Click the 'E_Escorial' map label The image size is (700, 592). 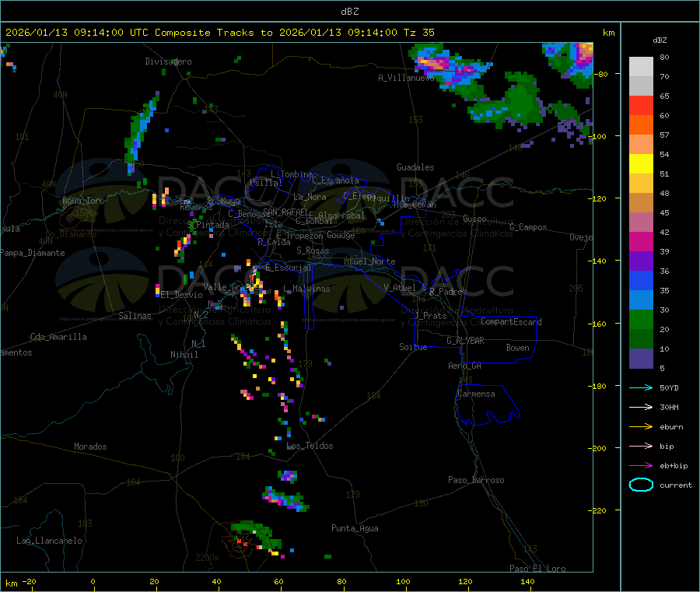(x=289, y=268)
